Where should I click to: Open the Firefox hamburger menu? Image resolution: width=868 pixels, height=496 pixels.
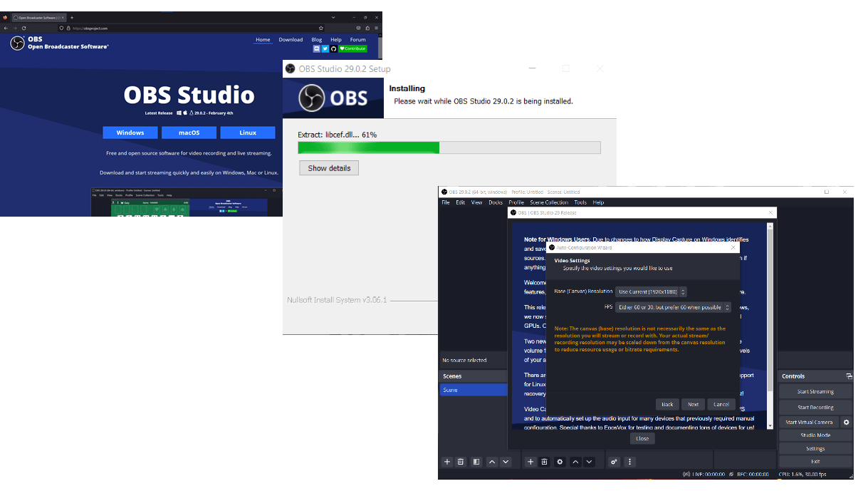point(377,28)
